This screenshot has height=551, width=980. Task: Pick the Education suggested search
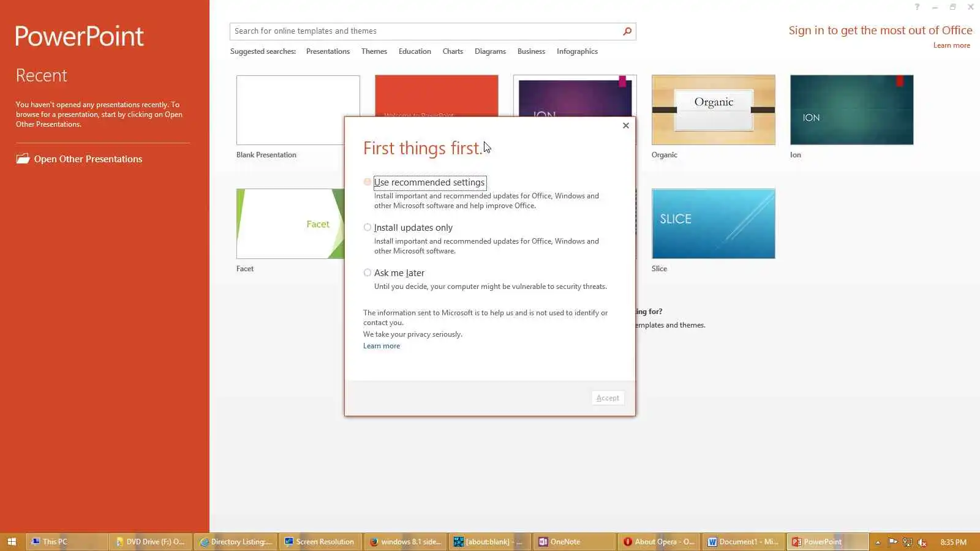(x=415, y=51)
